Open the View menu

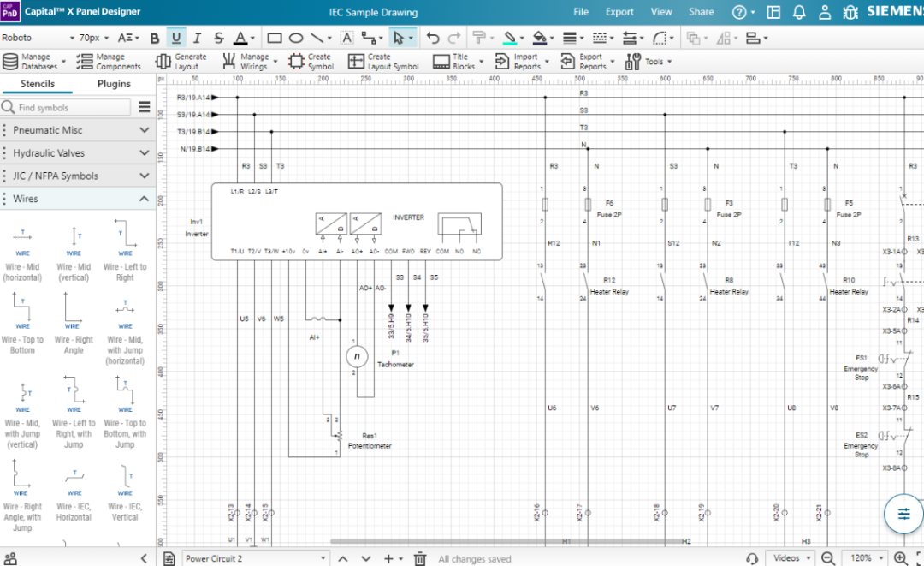tap(661, 12)
